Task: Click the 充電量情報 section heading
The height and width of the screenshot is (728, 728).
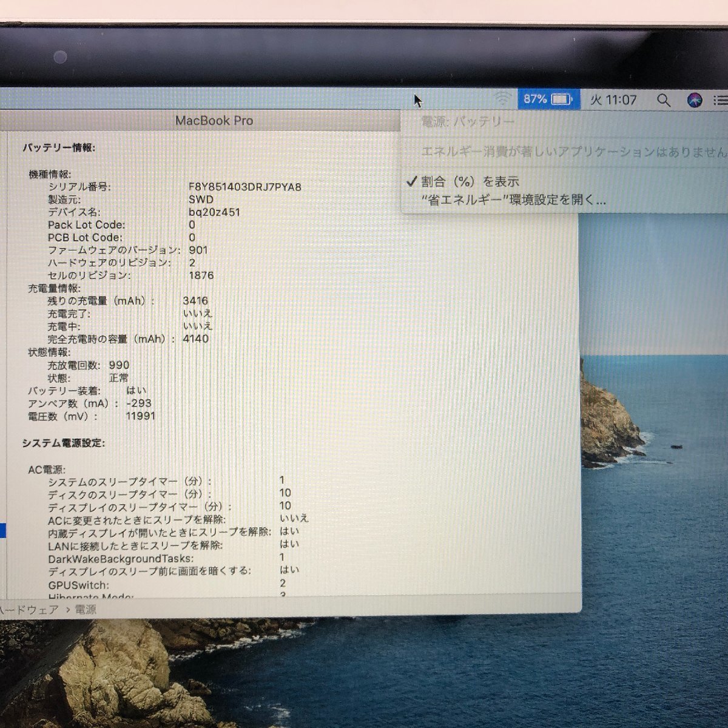Action: click(x=54, y=288)
